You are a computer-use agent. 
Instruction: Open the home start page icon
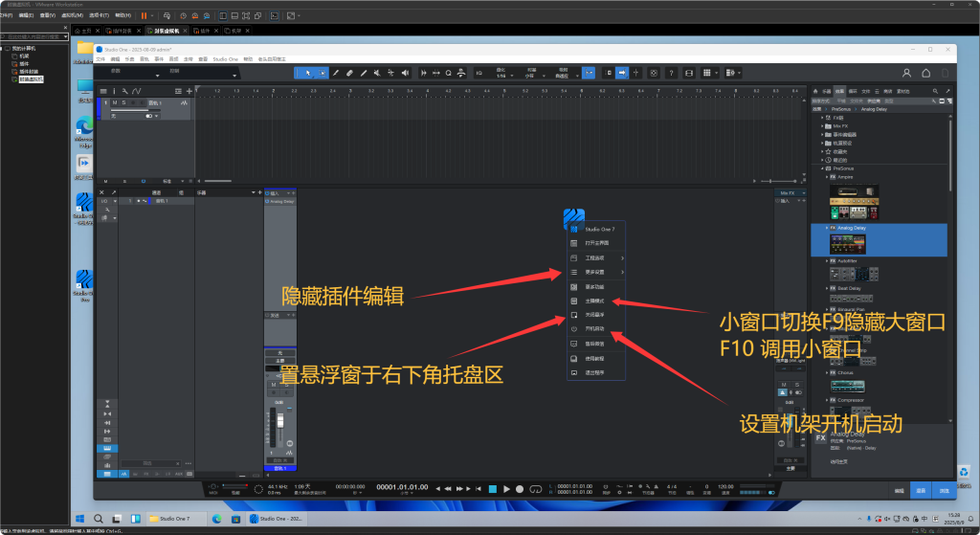(x=925, y=73)
